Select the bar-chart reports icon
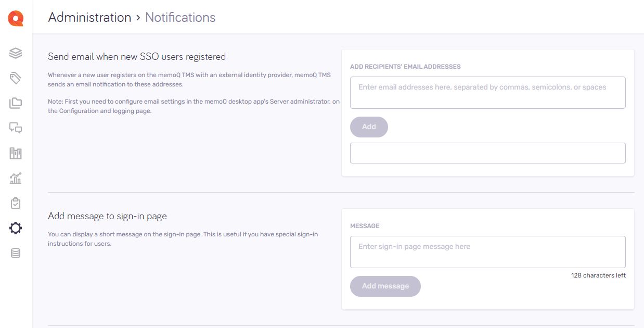644x328 pixels. 15,153
